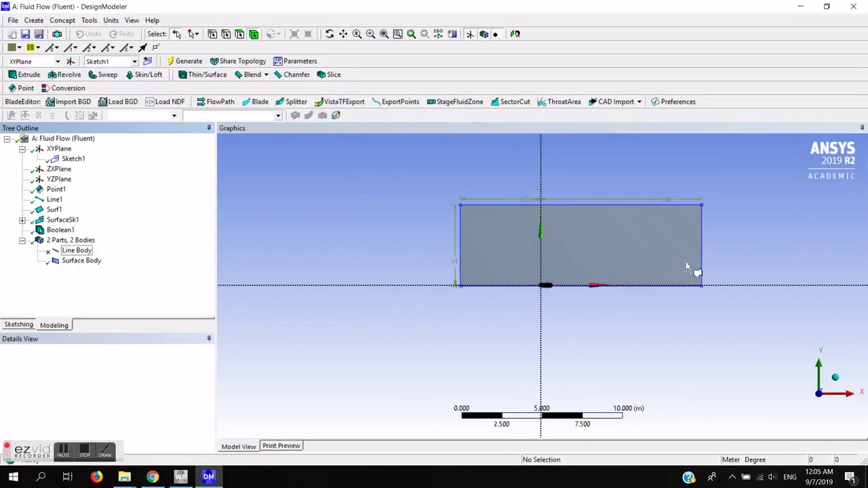Click the Extrude tool
This screenshot has width=868, height=488.
tap(24, 75)
